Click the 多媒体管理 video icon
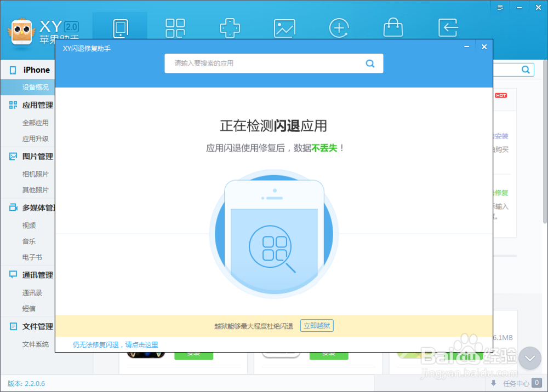 pyautogui.click(x=13, y=207)
